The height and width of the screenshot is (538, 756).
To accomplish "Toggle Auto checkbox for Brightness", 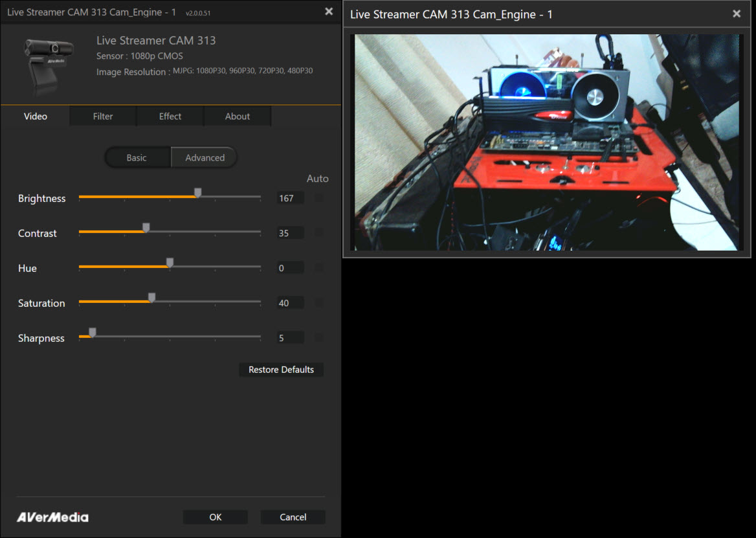I will pyautogui.click(x=318, y=197).
